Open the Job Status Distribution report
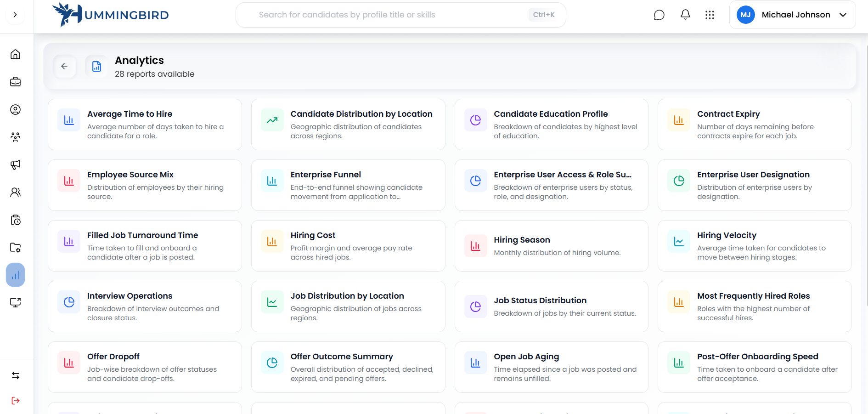 pyautogui.click(x=551, y=306)
